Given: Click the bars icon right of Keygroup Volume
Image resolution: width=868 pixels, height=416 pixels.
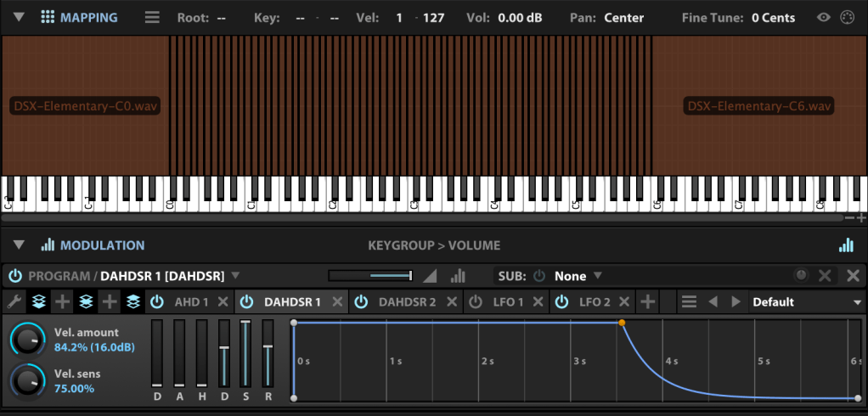Looking at the screenshot, I should 845,245.
